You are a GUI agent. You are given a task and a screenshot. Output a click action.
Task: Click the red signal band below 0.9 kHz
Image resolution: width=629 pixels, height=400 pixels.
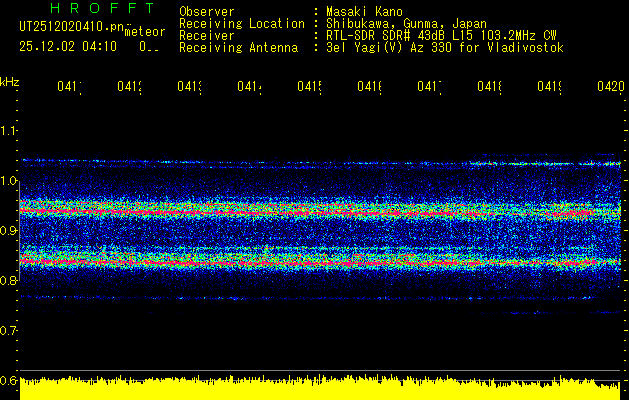320,261
